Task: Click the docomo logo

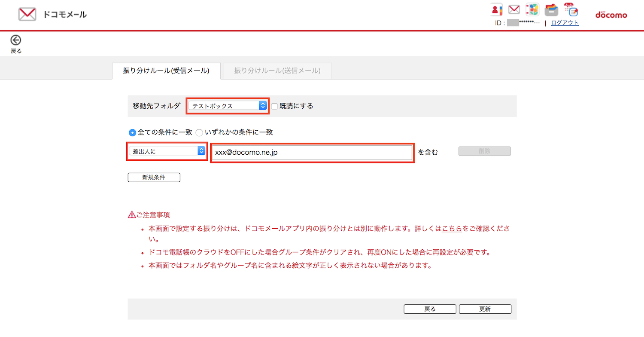Action: [611, 15]
